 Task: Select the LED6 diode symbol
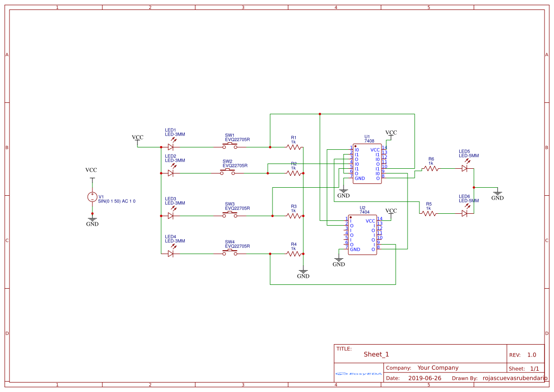coord(464,213)
